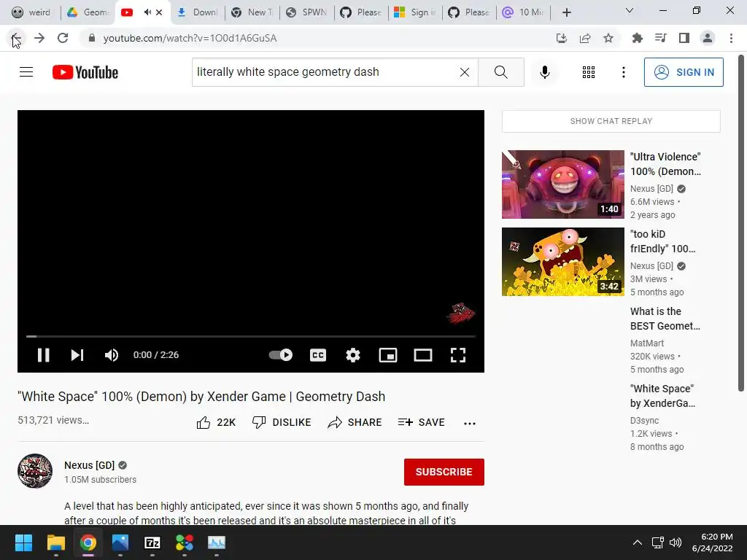
Task: Mute the video volume speaker icon
Action: pyautogui.click(x=112, y=355)
